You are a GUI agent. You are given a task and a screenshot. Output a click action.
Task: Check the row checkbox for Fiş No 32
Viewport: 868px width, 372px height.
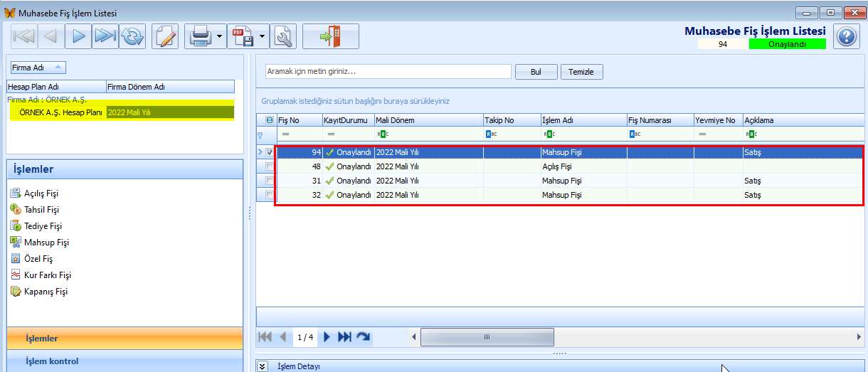[269, 195]
